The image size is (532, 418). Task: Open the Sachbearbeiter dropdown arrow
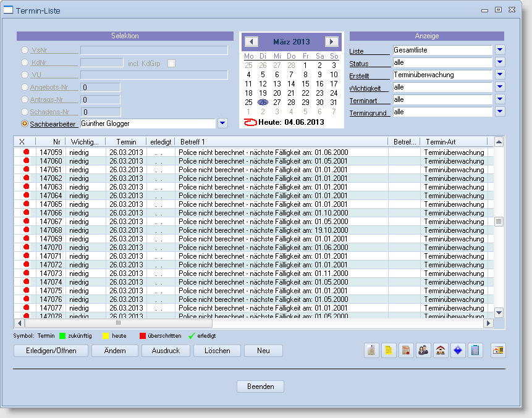point(223,124)
